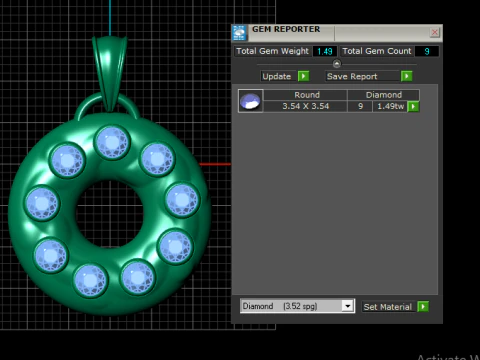Click the Set Material button label
Image resolution: width=480 pixels, height=360 pixels.
click(x=388, y=307)
